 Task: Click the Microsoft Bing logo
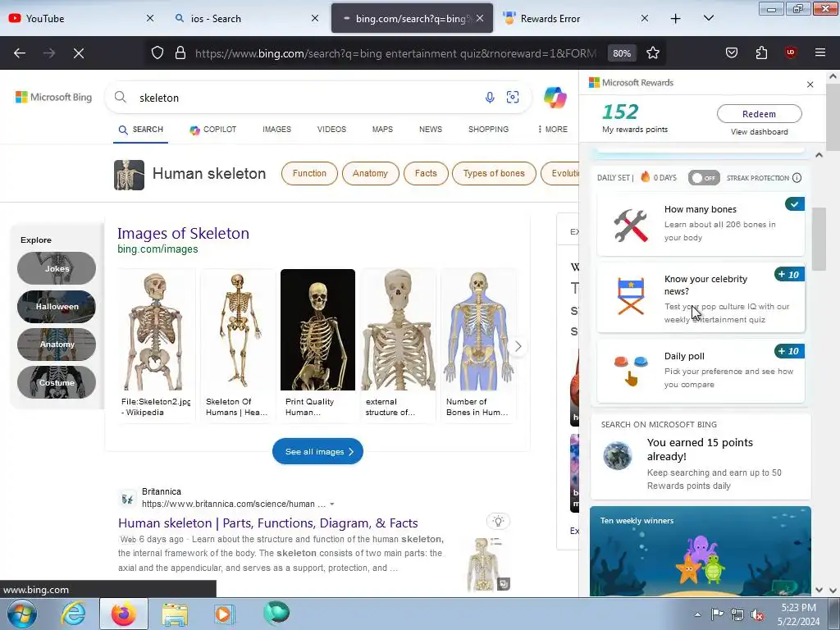[x=53, y=97]
